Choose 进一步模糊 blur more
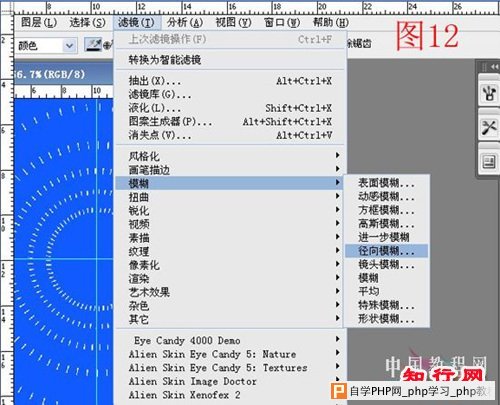 (386, 237)
